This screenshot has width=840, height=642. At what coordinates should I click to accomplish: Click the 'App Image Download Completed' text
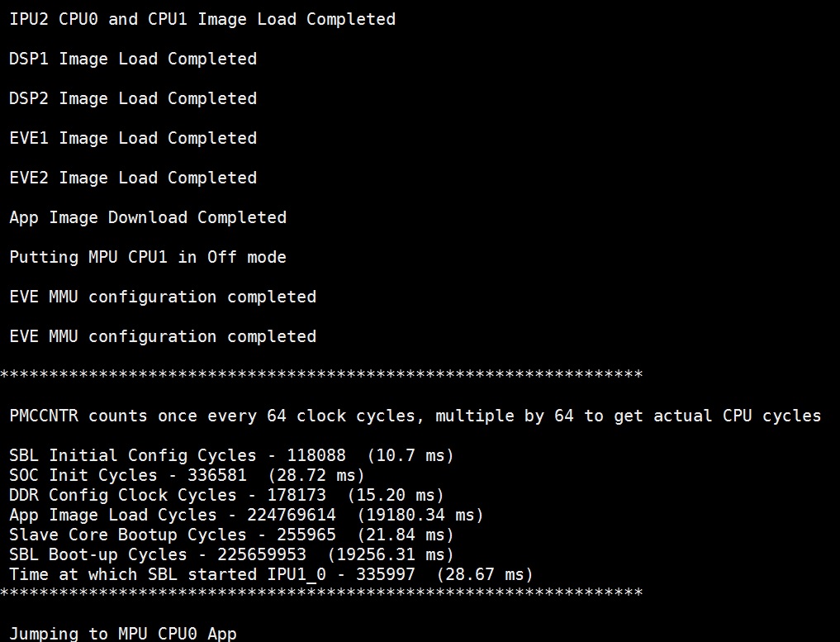(x=148, y=217)
